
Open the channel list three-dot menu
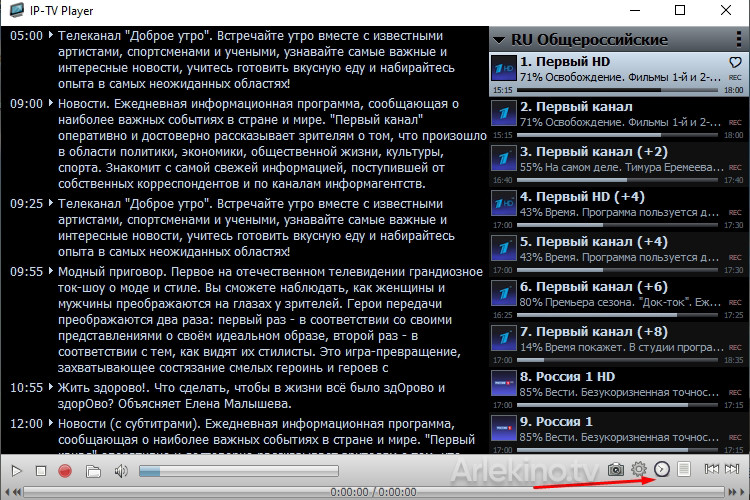(x=739, y=39)
